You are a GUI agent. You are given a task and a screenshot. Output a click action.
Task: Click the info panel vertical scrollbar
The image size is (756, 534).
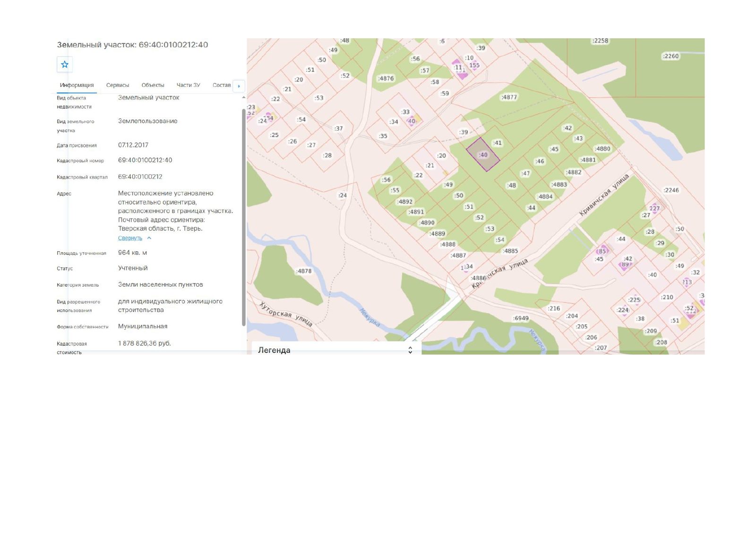click(244, 217)
